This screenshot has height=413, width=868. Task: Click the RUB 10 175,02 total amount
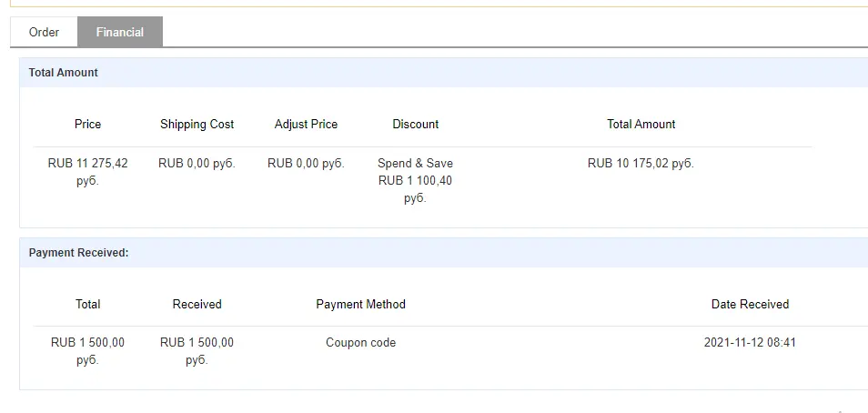click(641, 164)
